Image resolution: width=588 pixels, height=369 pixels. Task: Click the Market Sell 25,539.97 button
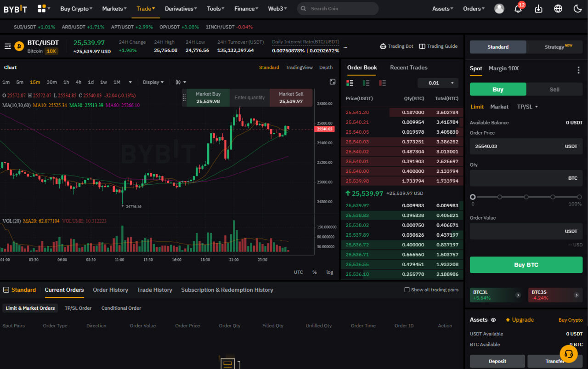tap(291, 97)
